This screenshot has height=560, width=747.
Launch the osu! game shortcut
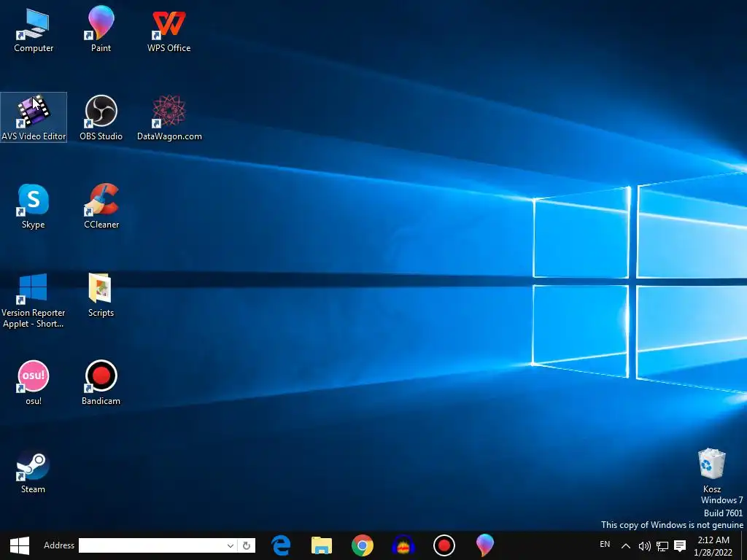[x=34, y=383]
